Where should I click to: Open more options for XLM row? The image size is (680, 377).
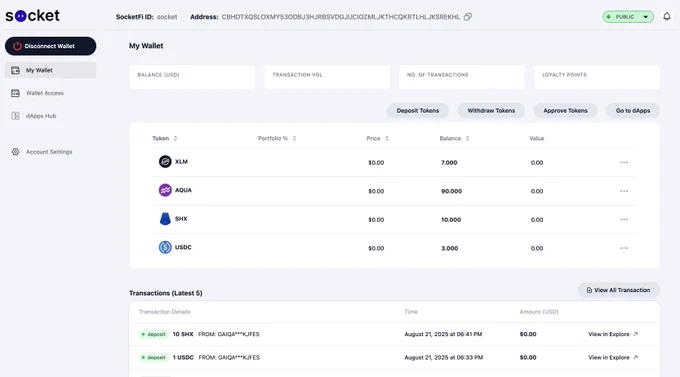coord(624,162)
